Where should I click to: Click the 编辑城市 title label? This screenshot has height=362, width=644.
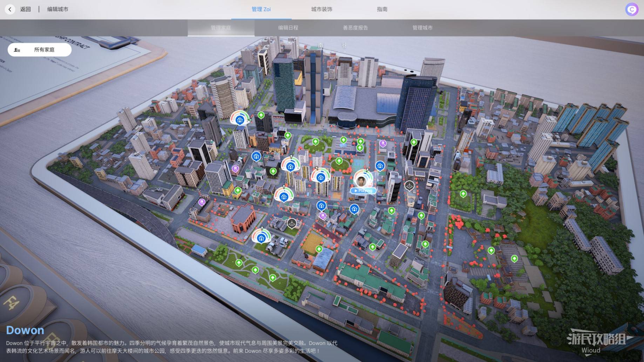[x=58, y=9]
